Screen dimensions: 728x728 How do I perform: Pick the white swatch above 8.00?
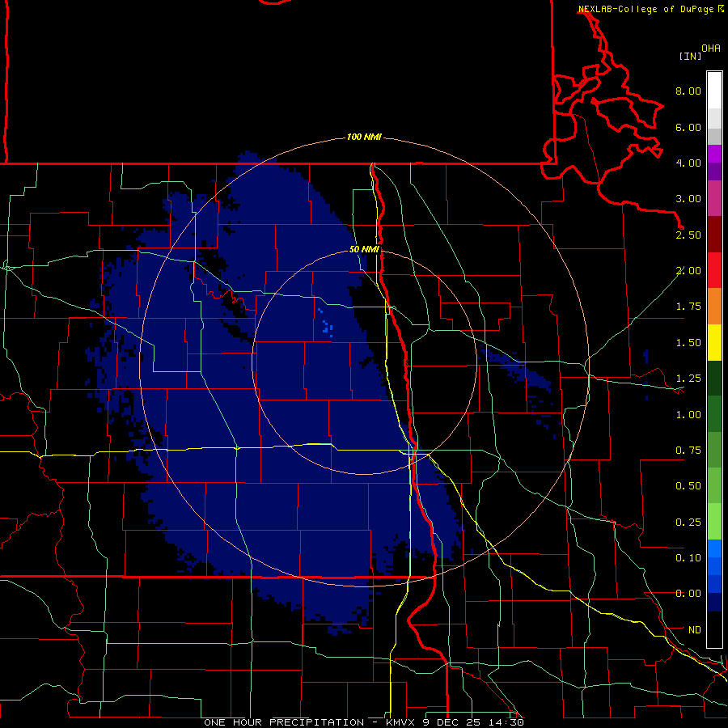pyautogui.click(x=714, y=90)
